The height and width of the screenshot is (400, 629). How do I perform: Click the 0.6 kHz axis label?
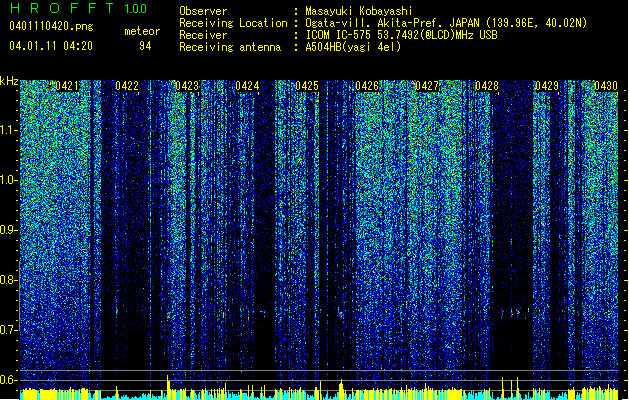[8, 380]
